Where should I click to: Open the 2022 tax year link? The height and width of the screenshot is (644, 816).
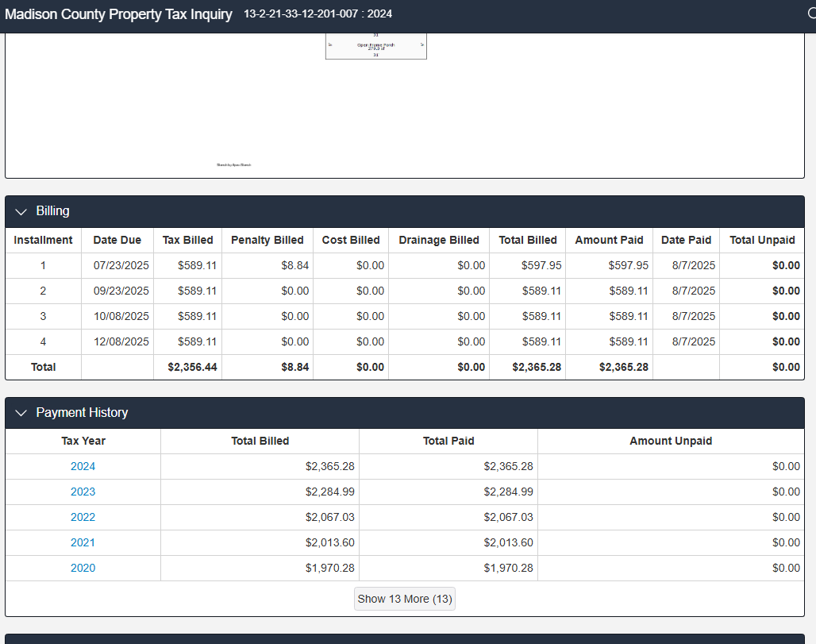tap(83, 517)
